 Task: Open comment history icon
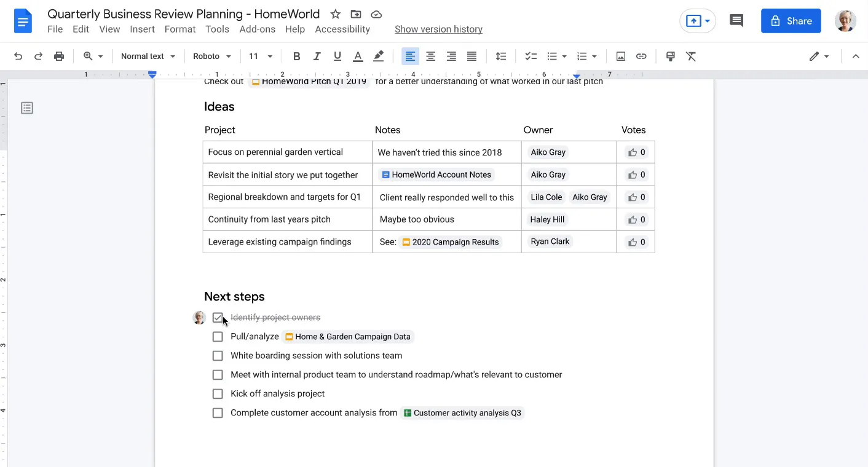pos(736,21)
